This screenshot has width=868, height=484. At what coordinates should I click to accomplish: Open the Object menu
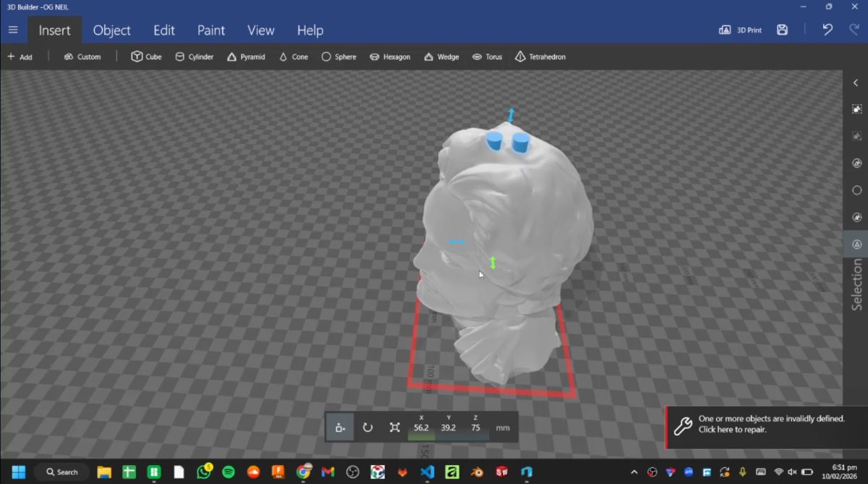coord(111,30)
